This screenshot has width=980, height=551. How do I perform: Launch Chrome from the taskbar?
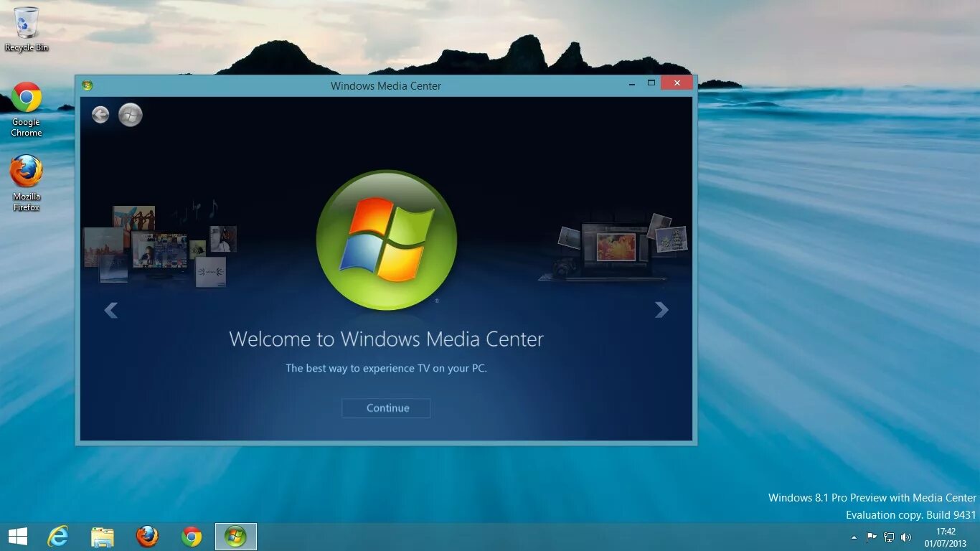tap(192, 537)
